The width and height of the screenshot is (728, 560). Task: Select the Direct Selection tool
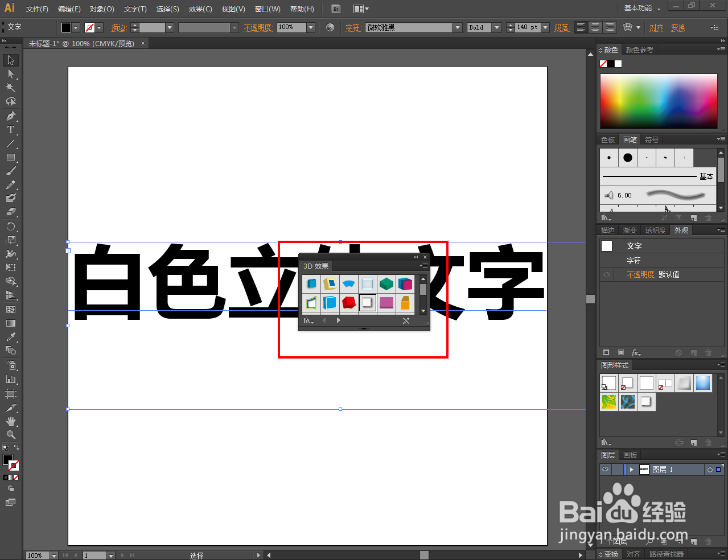(x=11, y=74)
